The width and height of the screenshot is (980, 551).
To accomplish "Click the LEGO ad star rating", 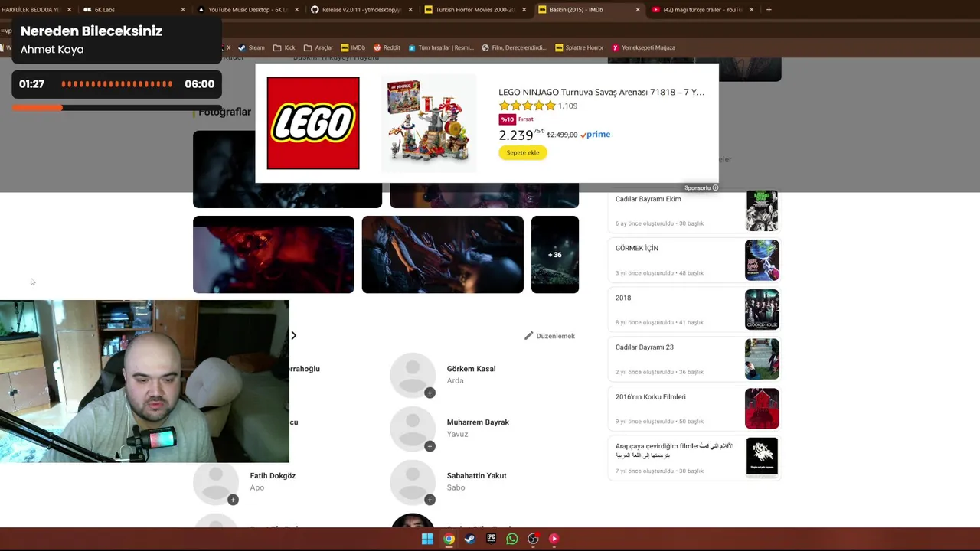I will point(528,106).
